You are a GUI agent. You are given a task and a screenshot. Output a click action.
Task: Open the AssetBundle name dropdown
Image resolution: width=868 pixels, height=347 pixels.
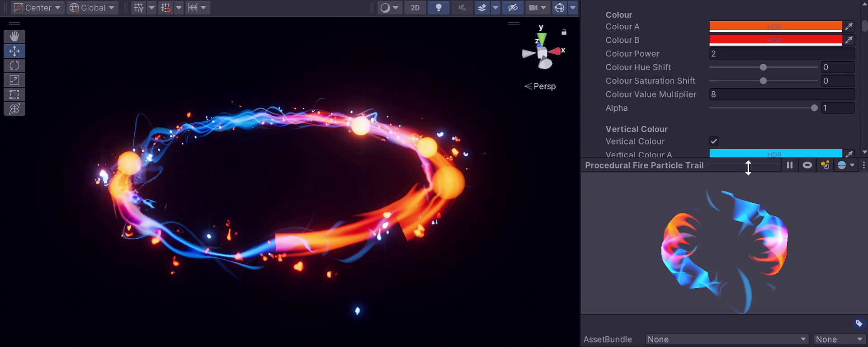[x=727, y=339]
